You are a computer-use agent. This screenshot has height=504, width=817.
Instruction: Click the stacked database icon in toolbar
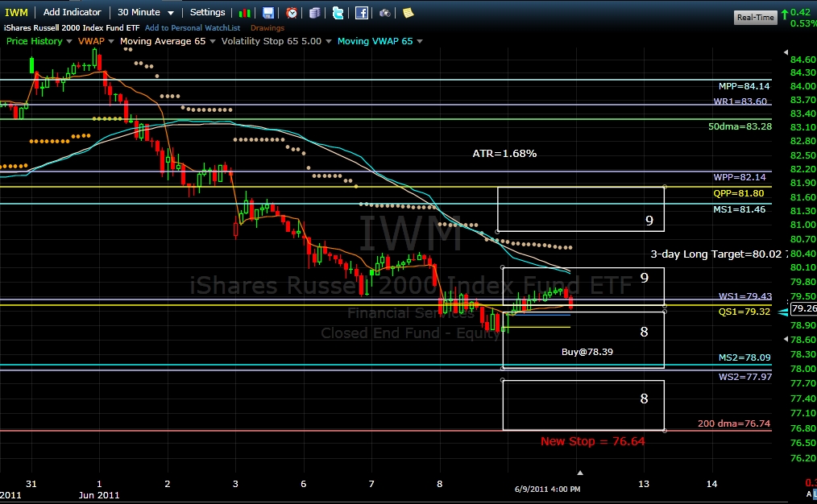[315, 13]
